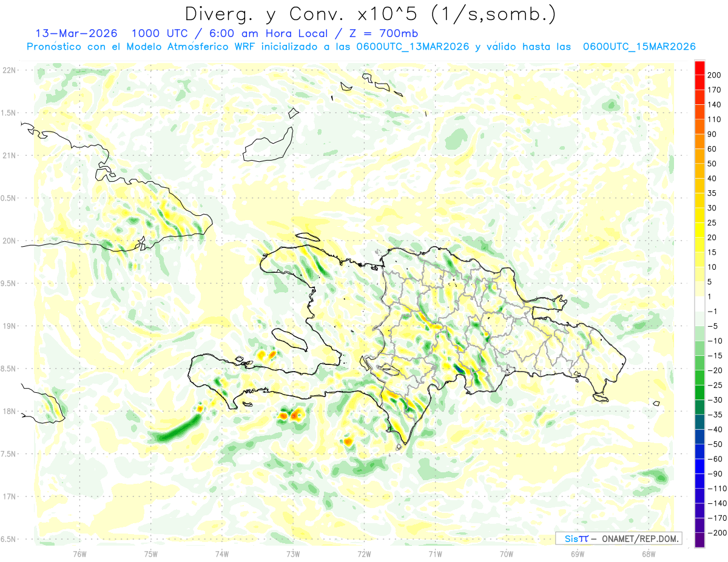
Task: Click the colorbar label '140'
Action: 715,105
